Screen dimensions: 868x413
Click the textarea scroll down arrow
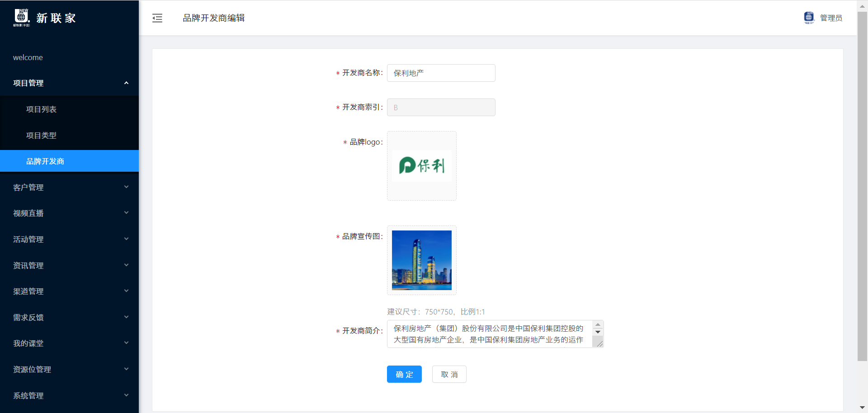(x=598, y=332)
